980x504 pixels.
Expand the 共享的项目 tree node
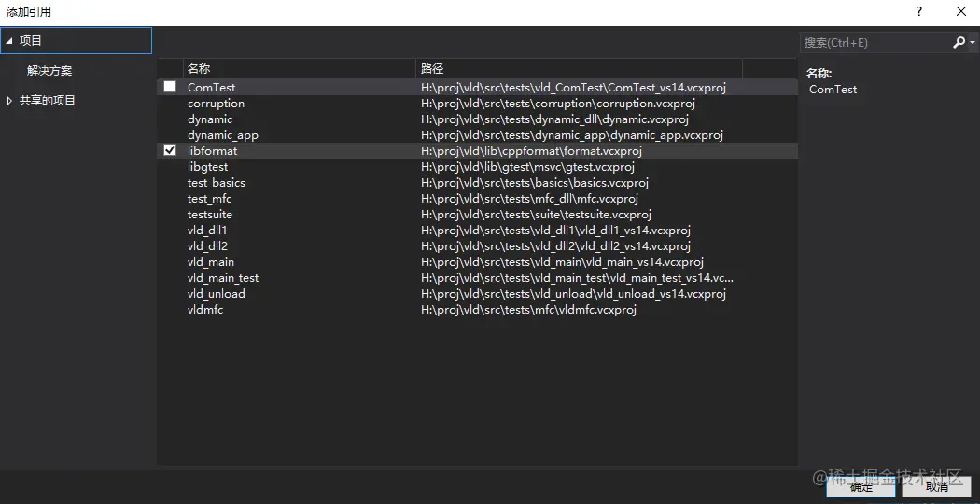point(9,101)
